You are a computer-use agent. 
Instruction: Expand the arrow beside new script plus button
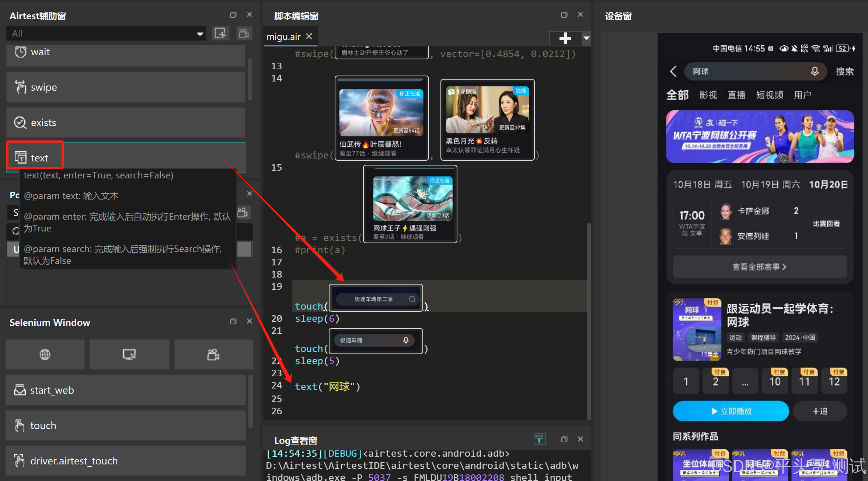[586, 38]
